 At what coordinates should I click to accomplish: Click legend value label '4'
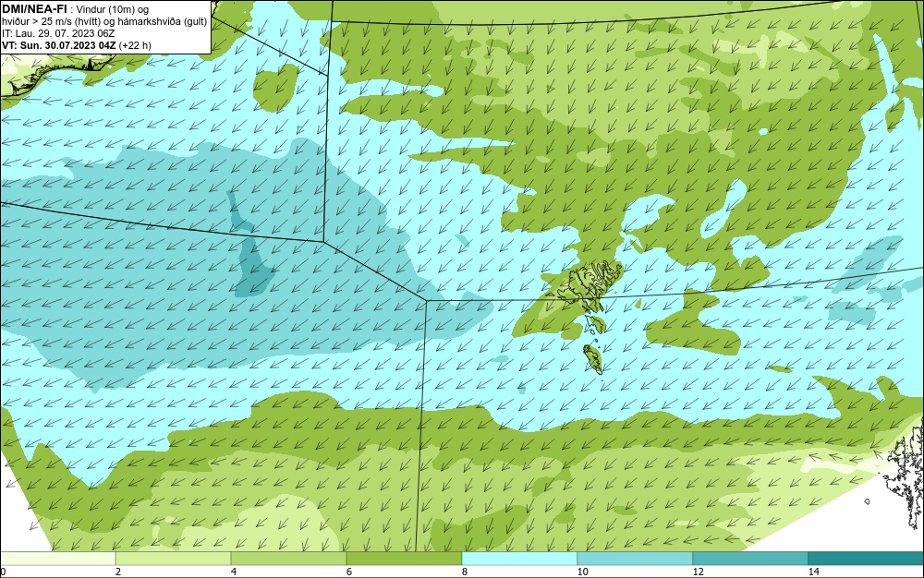[x=234, y=572]
